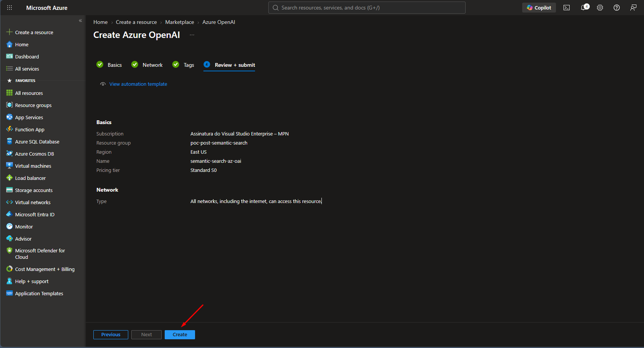The height and width of the screenshot is (348, 644).
Task: Switch to the Network tab
Action: [x=147, y=65]
